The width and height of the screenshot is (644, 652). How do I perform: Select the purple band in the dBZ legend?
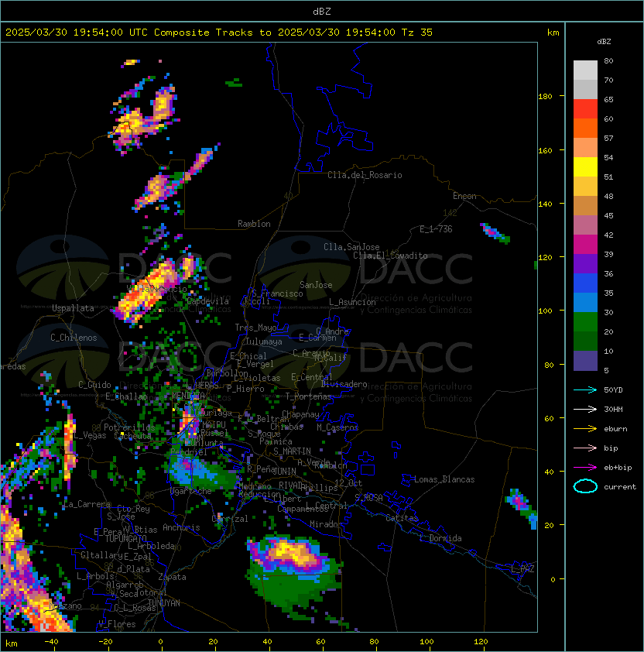[x=585, y=263]
